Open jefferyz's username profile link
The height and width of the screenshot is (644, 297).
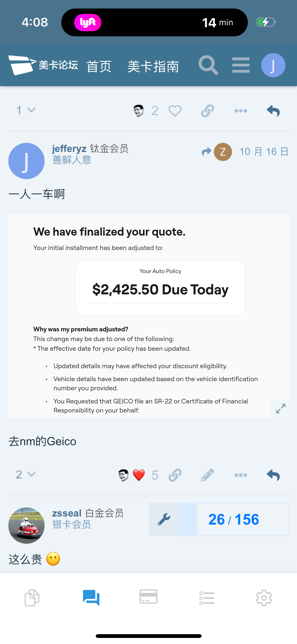(69, 148)
